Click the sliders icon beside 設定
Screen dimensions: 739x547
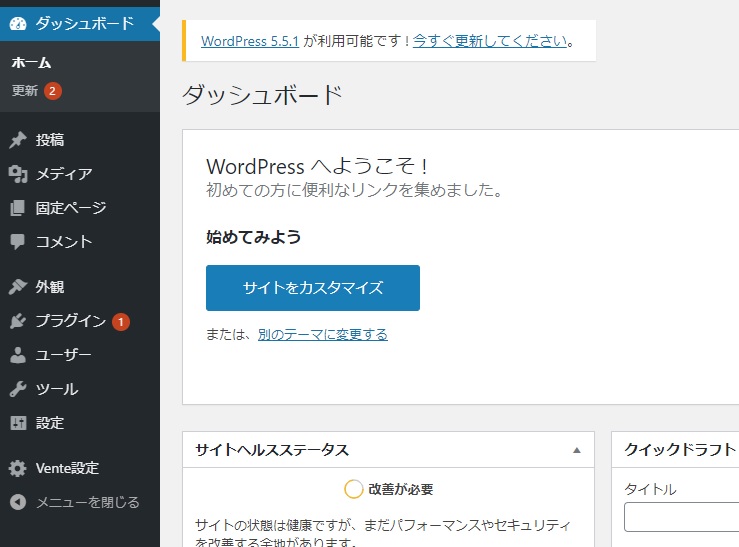tap(18, 423)
